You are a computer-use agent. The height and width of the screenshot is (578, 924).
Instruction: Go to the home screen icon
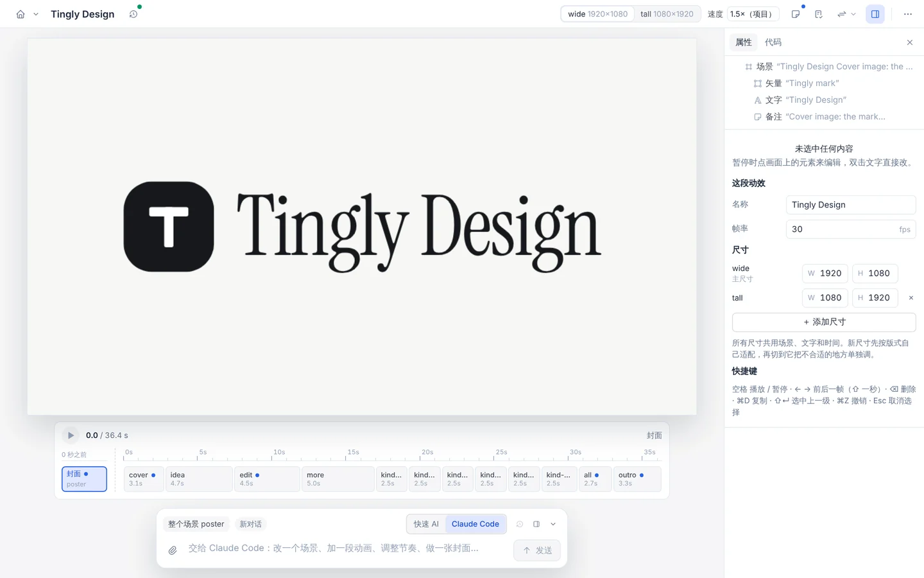coord(21,14)
